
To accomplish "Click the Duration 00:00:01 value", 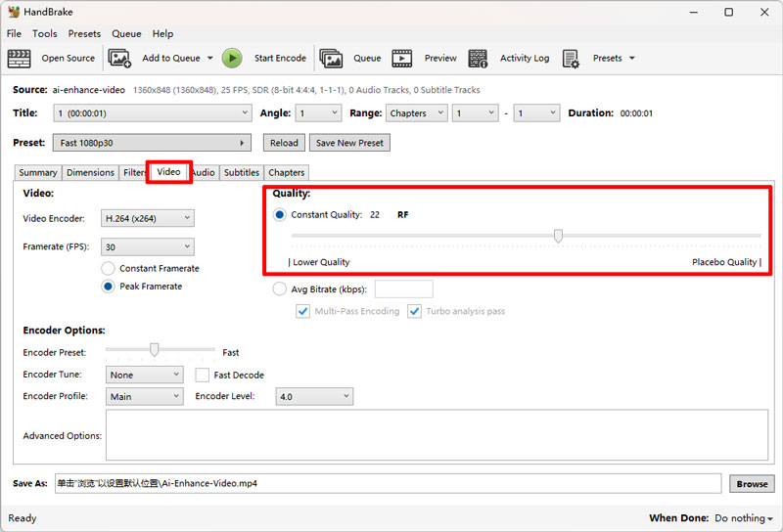I will point(636,113).
